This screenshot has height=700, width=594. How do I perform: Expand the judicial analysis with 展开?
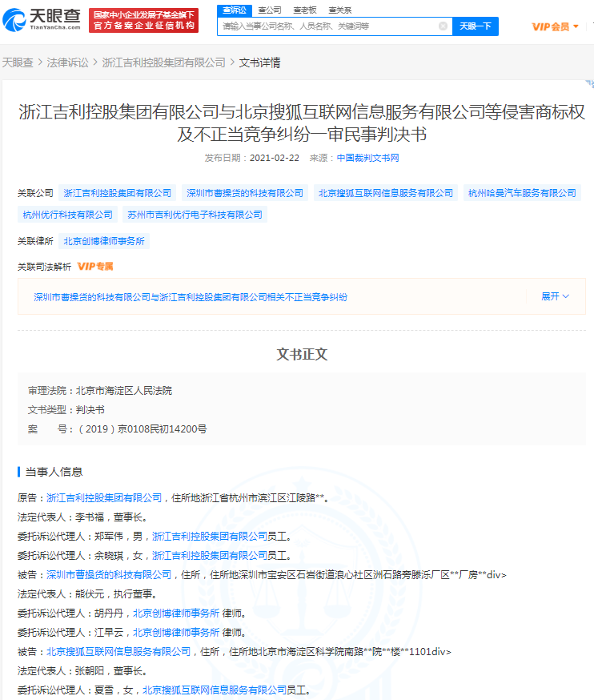(555, 296)
